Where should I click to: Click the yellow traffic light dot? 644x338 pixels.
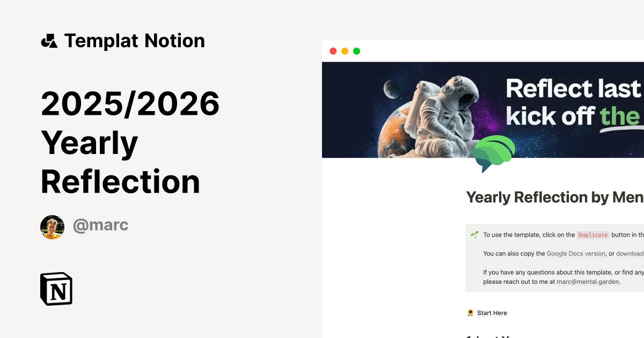click(x=345, y=51)
